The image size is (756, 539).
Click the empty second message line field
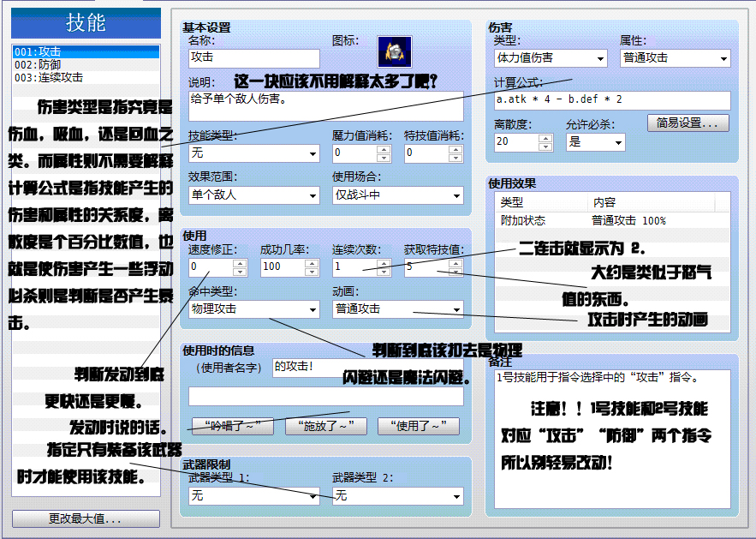click(x=326, y=396)
